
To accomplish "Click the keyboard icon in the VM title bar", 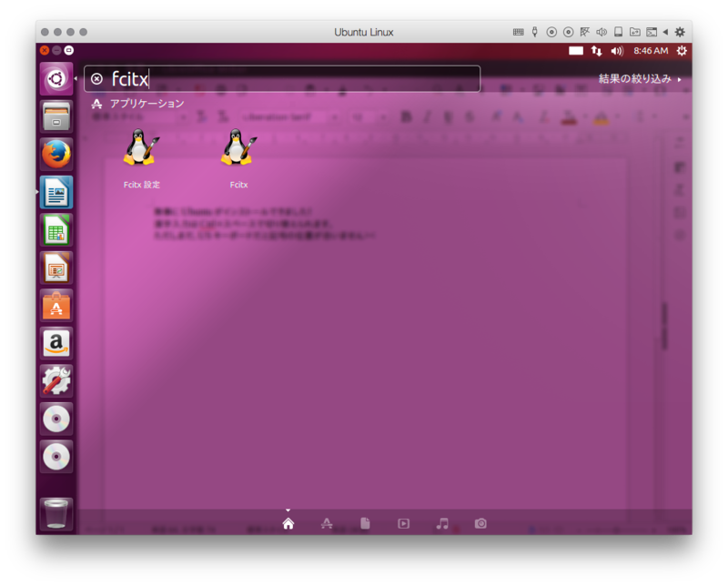I will [x=519, y=32].
